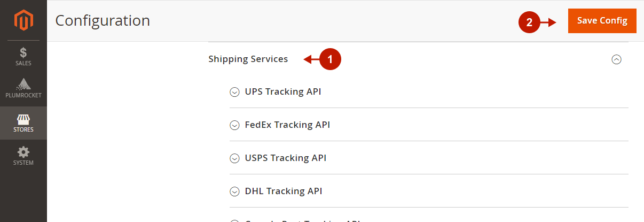Open the FedEx Tracking API label
The width and height of the screenshot is (644, 222).
pyautogui.click(x=287, y=125)
